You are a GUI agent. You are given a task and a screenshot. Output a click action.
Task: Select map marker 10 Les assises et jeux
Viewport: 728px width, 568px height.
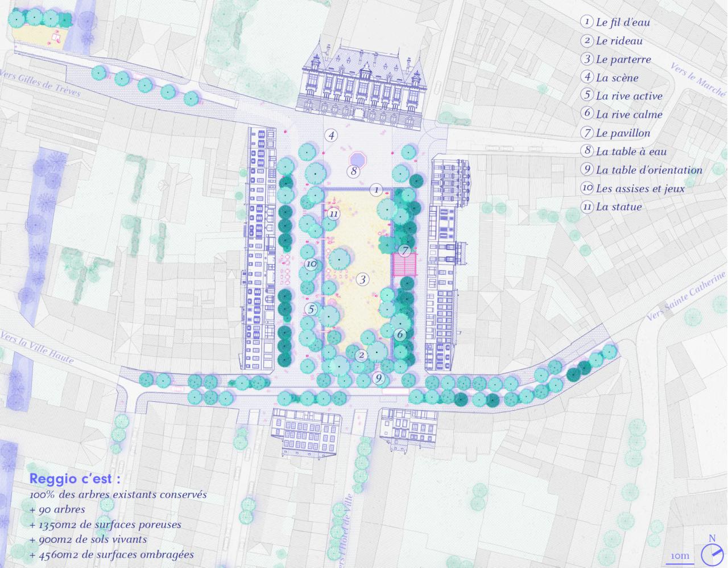point(311,264)
